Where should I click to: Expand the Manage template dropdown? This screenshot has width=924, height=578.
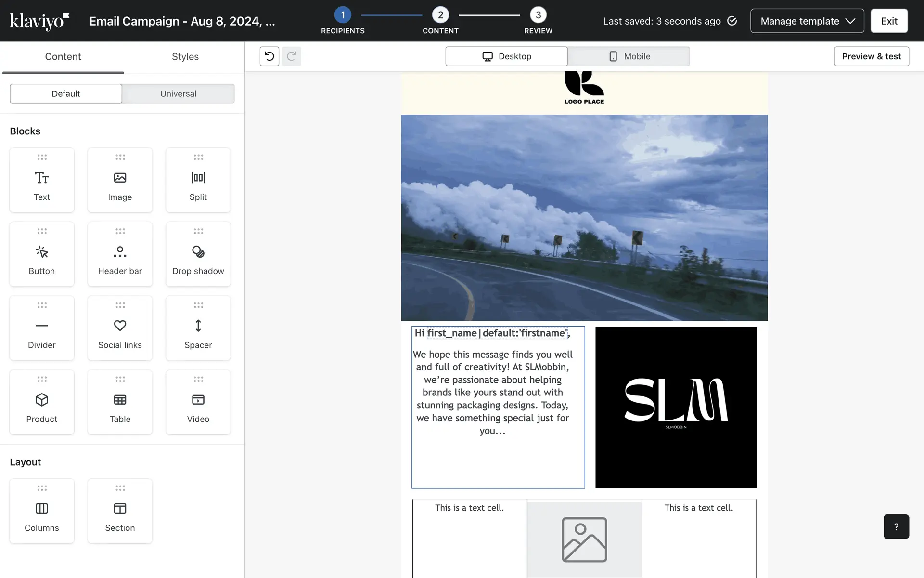pos(807,21)
